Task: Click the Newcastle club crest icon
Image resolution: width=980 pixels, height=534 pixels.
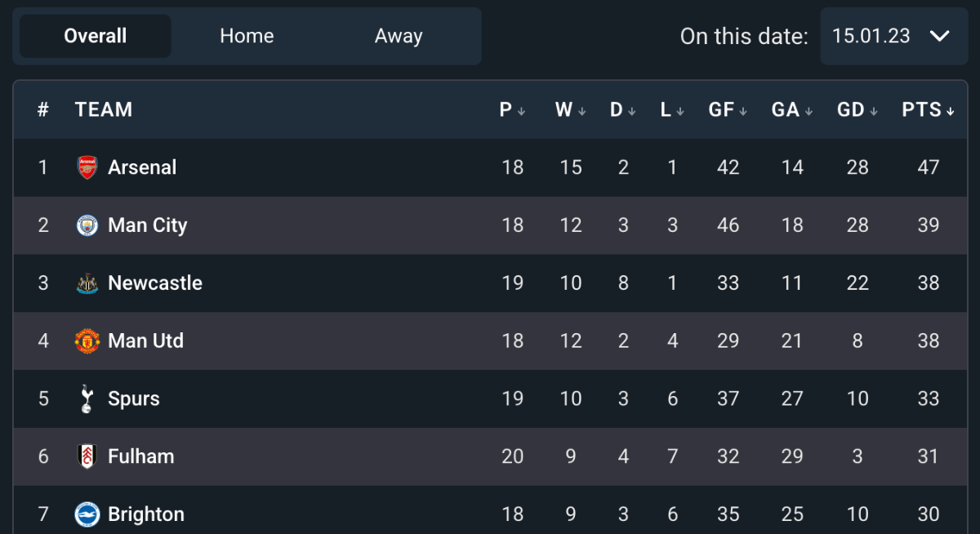Action: point(87,283)
